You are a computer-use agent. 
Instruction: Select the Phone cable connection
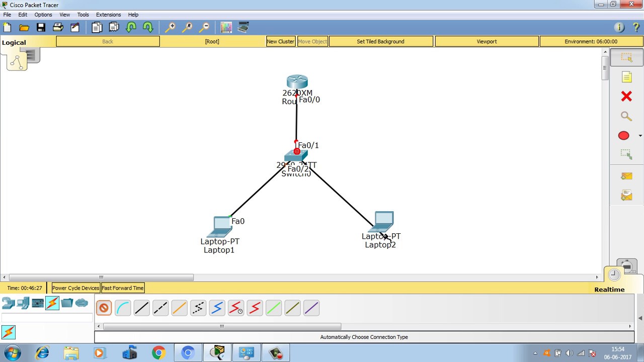coord(198,308)
